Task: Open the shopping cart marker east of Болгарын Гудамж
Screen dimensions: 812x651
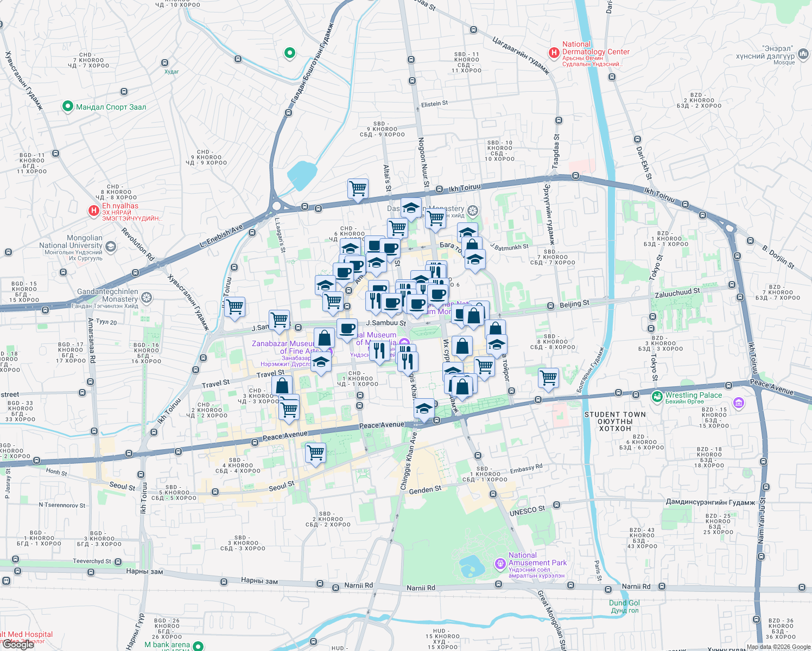Action: point(548,376)
